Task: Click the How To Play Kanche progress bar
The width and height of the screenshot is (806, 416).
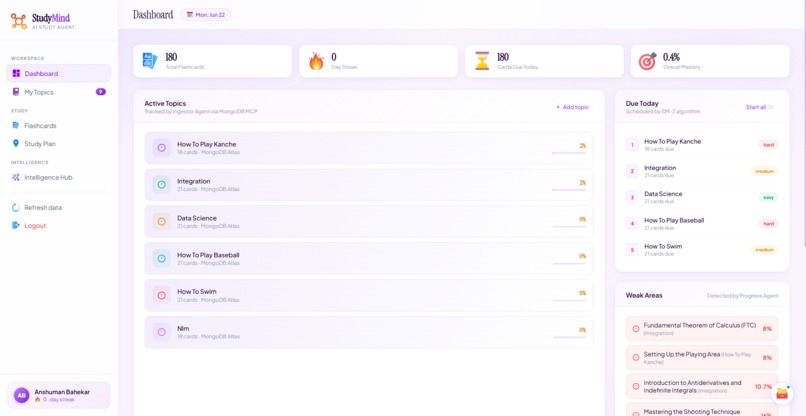Action: (x=569, y=153)
